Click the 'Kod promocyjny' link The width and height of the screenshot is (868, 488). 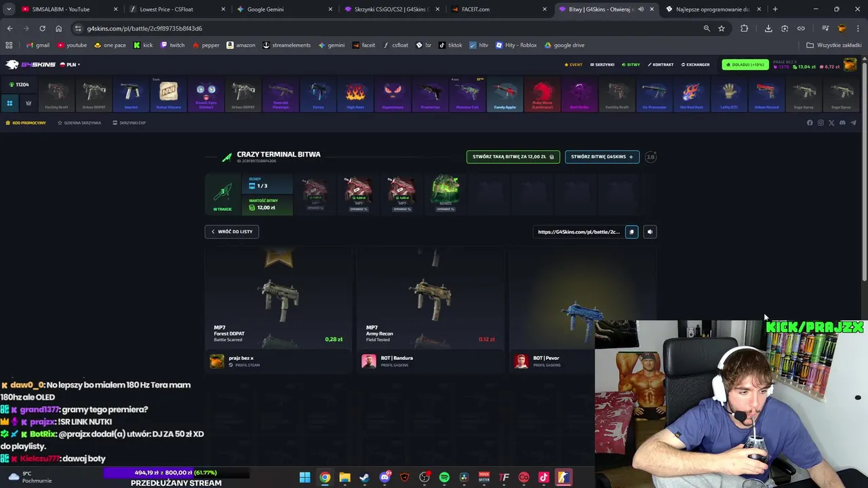pyautogui.click(x=26, y=123)
